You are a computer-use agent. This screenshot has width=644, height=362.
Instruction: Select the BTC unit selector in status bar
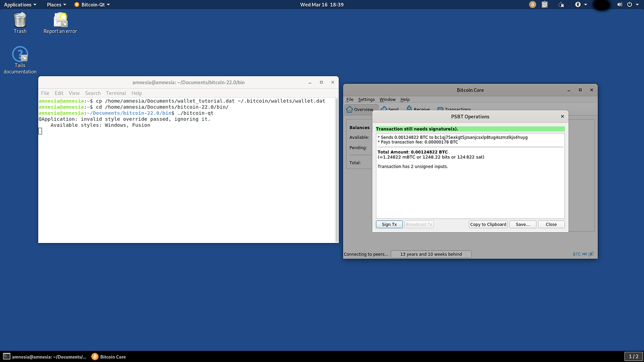point(576,254)
